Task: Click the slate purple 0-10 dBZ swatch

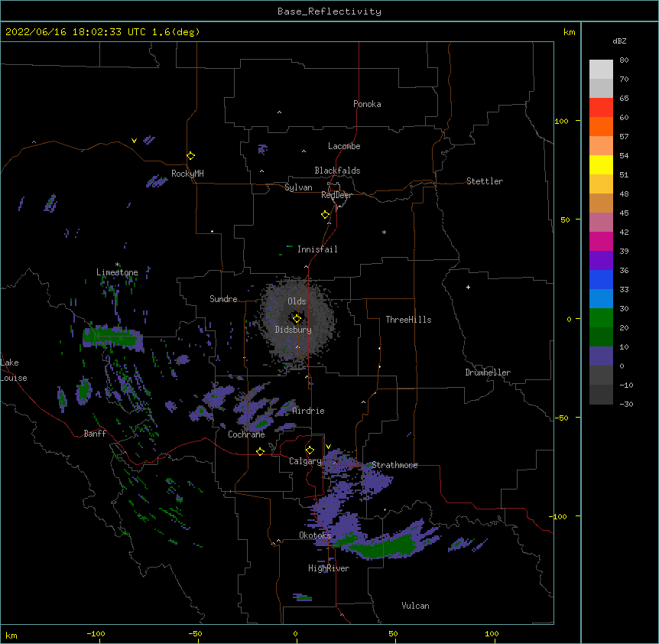Action: (x=601, y=356)
